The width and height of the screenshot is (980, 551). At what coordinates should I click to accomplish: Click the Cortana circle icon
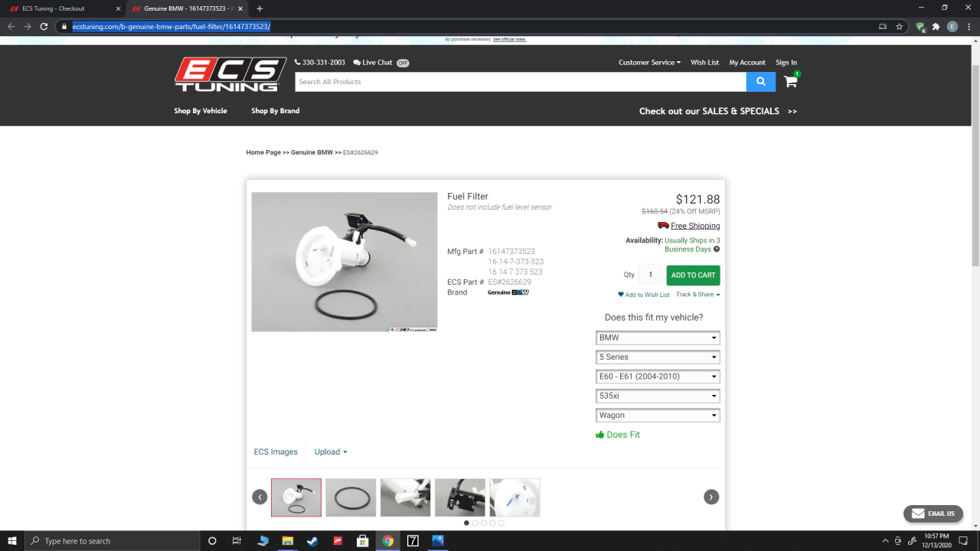212,541
